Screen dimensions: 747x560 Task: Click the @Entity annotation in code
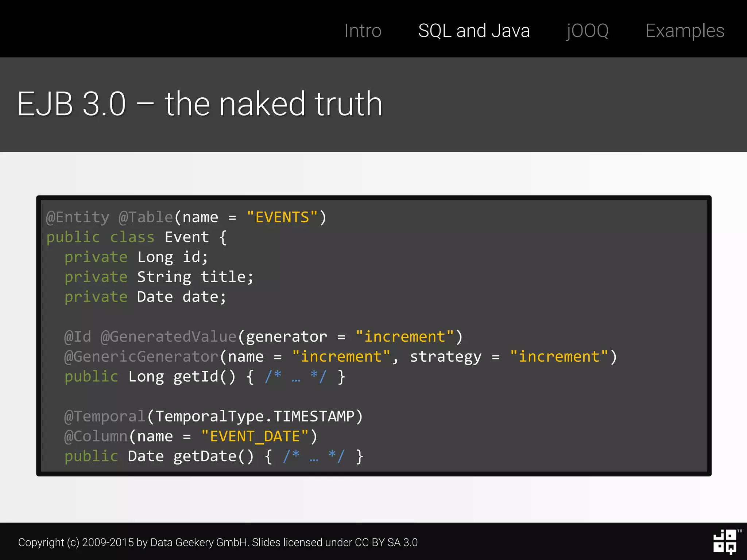[x=77, y=217]
